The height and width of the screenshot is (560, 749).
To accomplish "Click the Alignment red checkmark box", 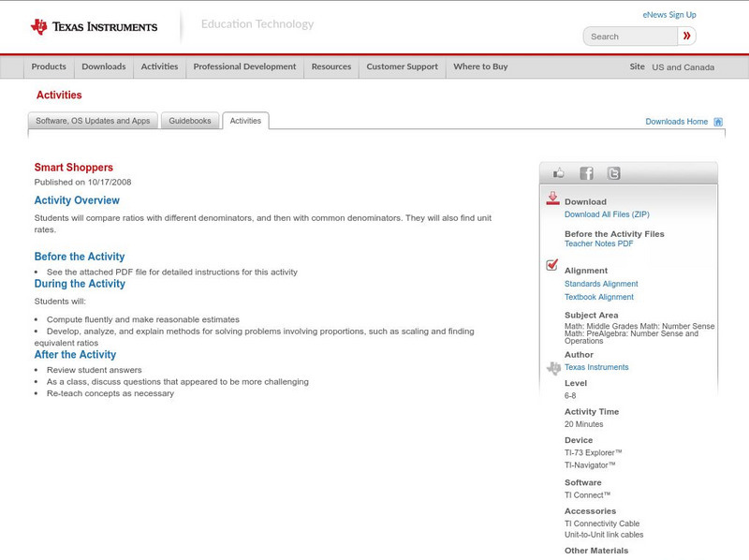I will point(552,266).
